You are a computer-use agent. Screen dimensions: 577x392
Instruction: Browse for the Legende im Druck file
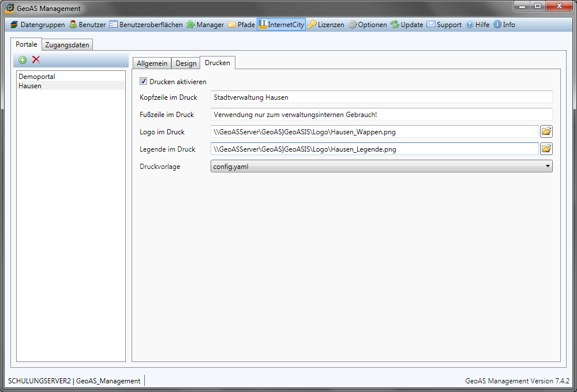[x=546, y=149]
